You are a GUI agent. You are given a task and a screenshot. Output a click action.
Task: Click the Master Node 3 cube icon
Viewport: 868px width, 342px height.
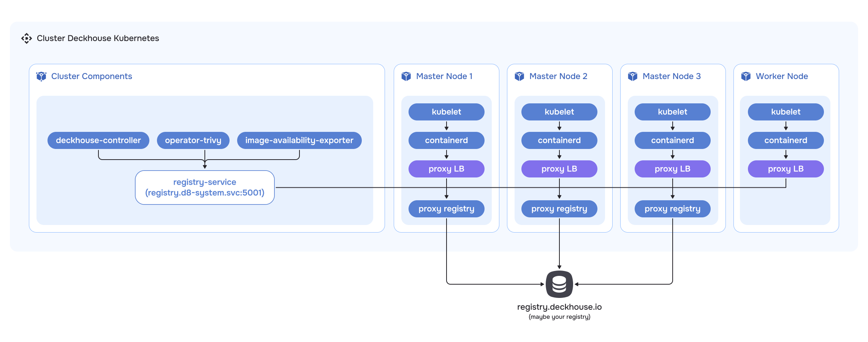point(632,76)
